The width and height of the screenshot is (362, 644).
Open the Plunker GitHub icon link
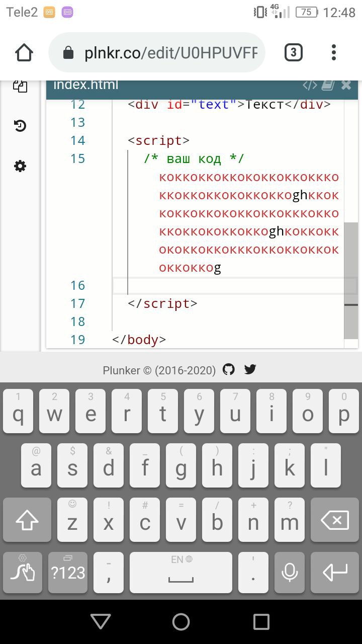229,370
